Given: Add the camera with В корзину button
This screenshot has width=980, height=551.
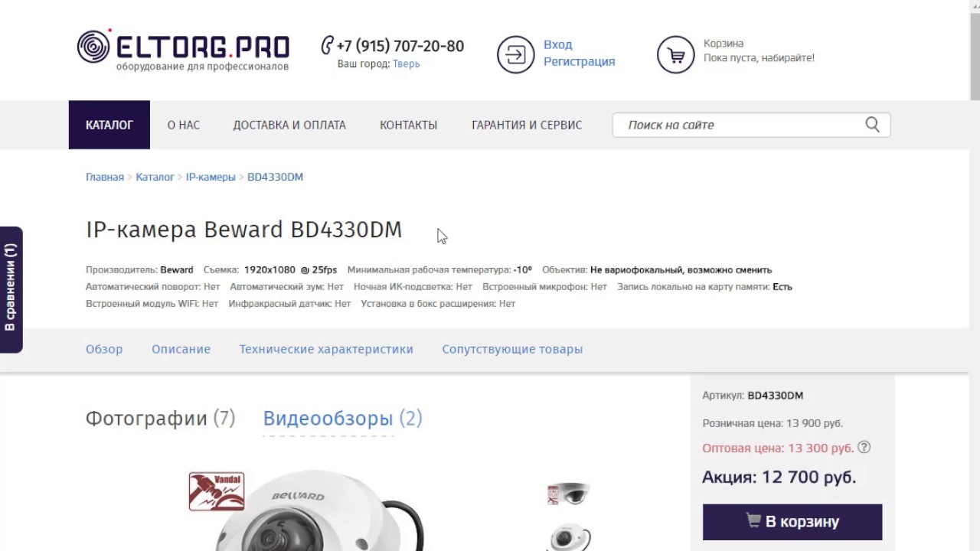Looking at the screenshot, I should click(792, 522).
